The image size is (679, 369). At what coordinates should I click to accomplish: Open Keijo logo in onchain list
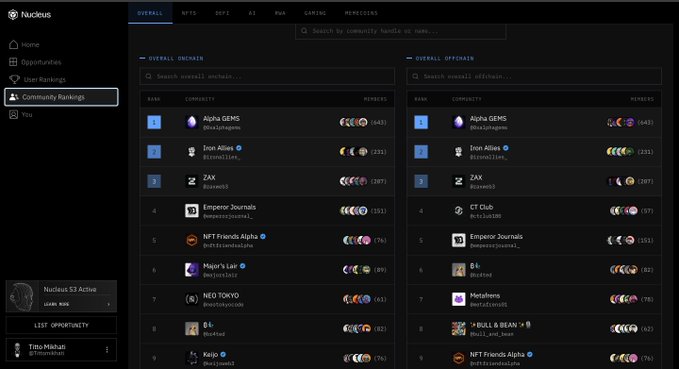(191, 358)
